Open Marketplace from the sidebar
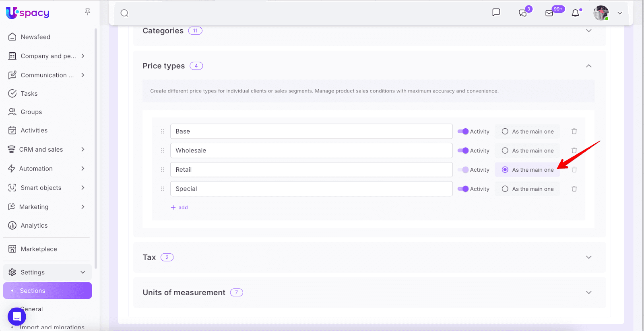This screenshot has height=331, width=644. 39,249
